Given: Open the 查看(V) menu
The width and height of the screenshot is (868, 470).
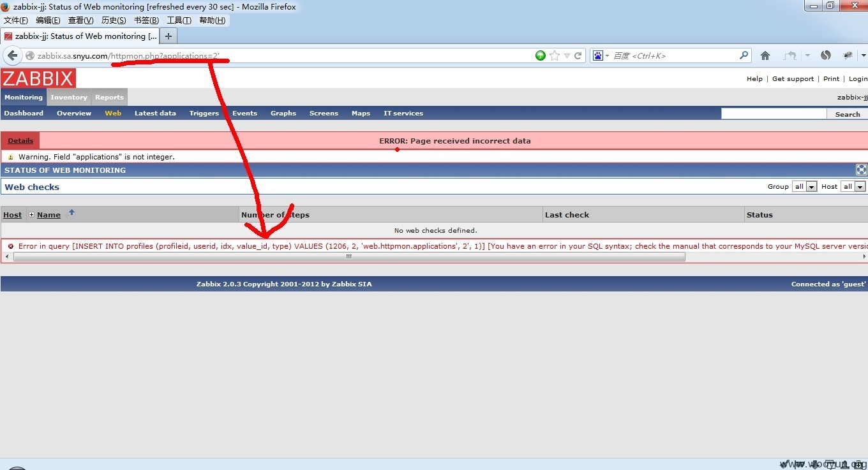Looking at the screenshot, I should [80, 20].
